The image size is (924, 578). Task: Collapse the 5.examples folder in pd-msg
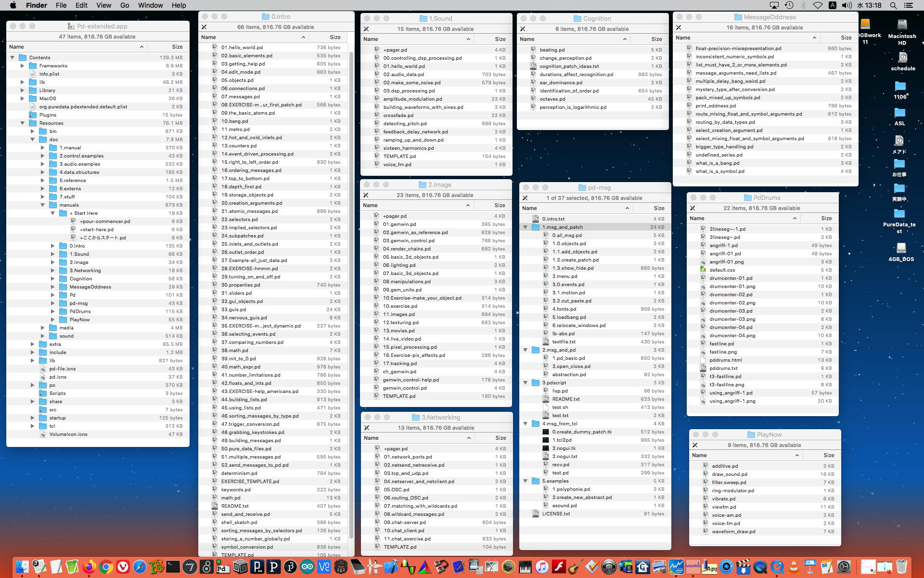(x=525, y=481)
